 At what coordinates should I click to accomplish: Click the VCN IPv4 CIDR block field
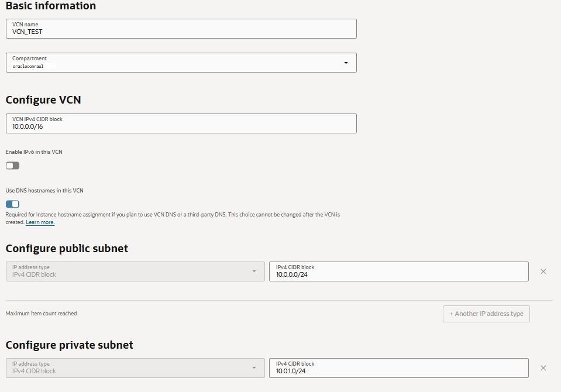pyautogui.click(x=181, y=123)
